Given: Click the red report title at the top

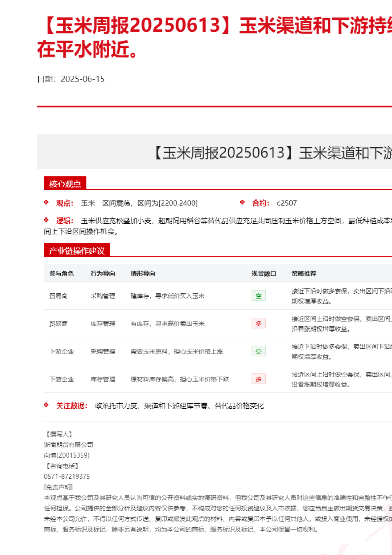Looking at the screenshot, I should 214,37.
